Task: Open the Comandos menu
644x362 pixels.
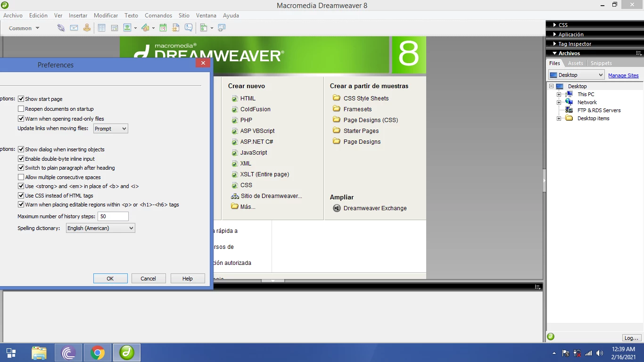Action: pyautogui.click(x=158, y=16)
